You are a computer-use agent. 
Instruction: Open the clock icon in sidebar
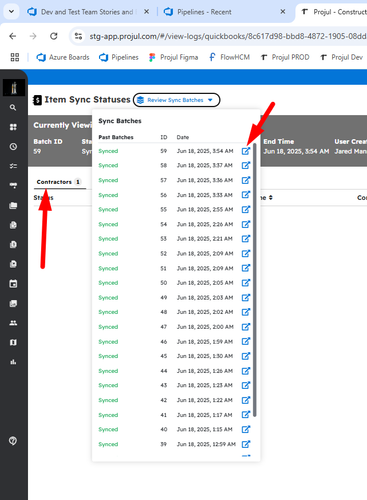point(13,146)
